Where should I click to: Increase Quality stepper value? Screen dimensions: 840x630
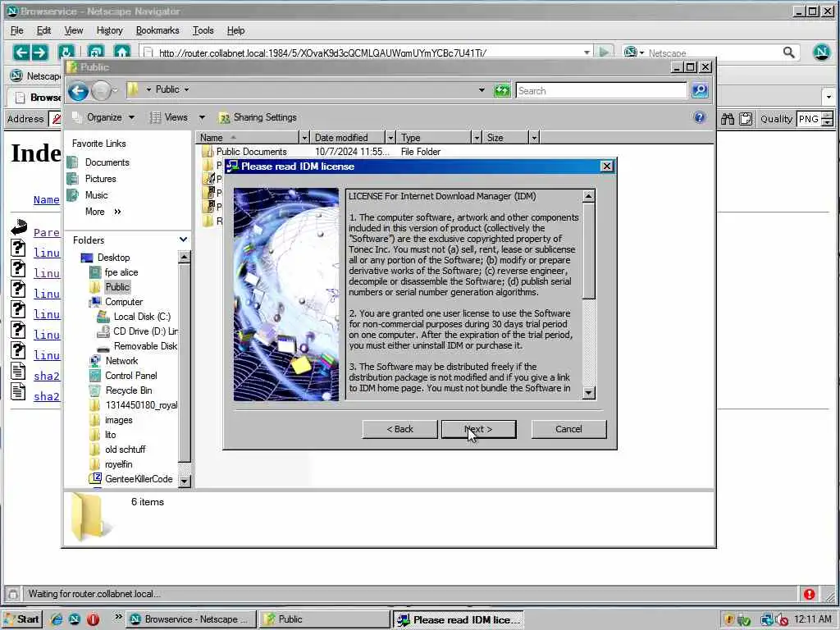pos(829,115)
